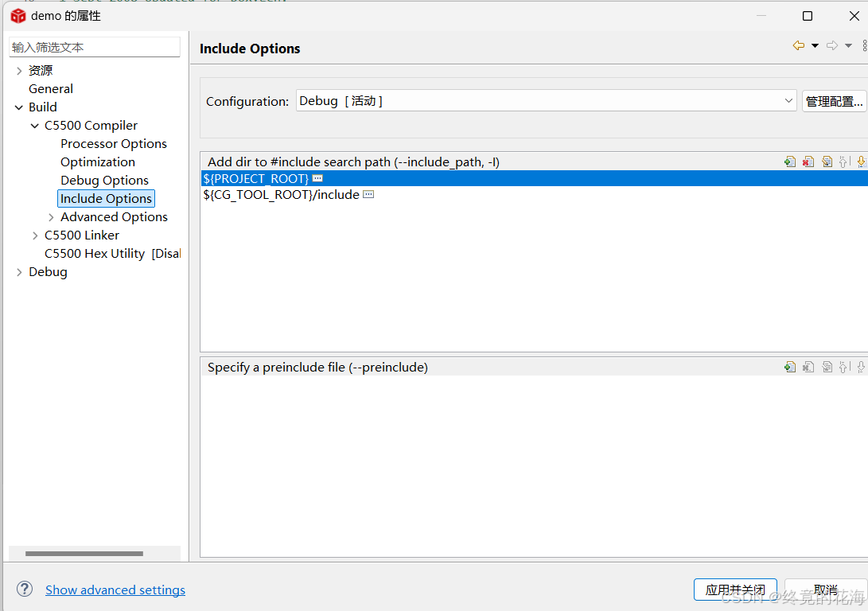Expand the Advanced Options node
This screenshot has width=868, height=611.
click(51, 217)
